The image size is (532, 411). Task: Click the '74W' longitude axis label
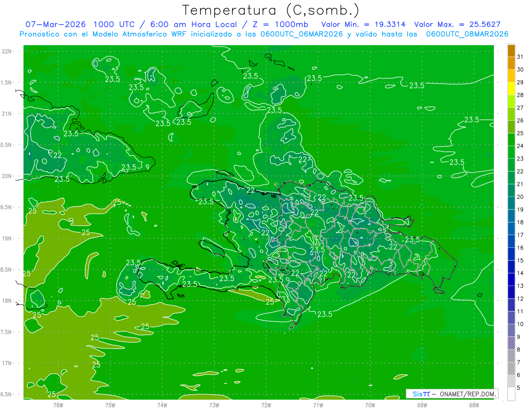coord(162,405)
